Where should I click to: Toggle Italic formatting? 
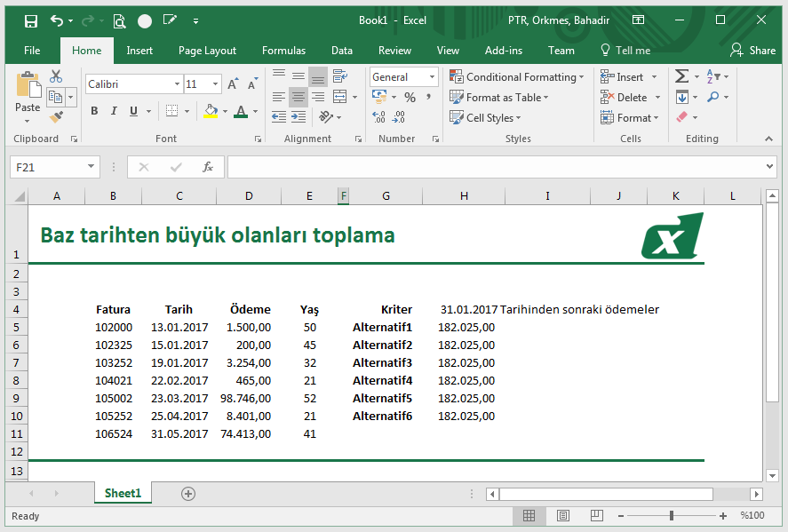click(114, 111)
